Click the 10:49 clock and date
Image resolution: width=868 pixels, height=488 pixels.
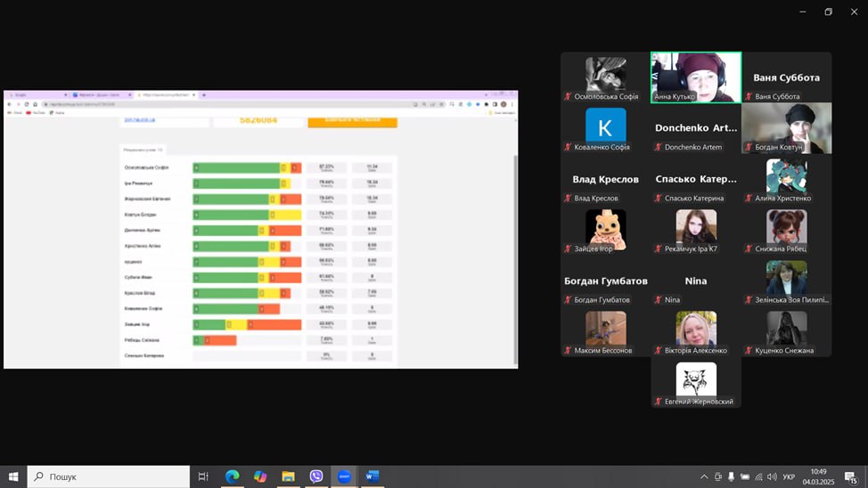[818, 476]
